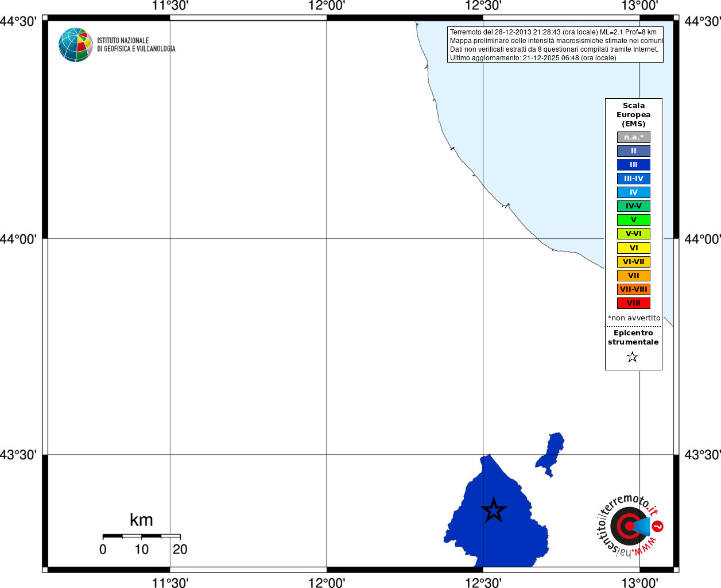The width and height of the screenshot is (721, 588).
Task: Select the II intensity legend swatch
Action: click(x=634, y=151)
